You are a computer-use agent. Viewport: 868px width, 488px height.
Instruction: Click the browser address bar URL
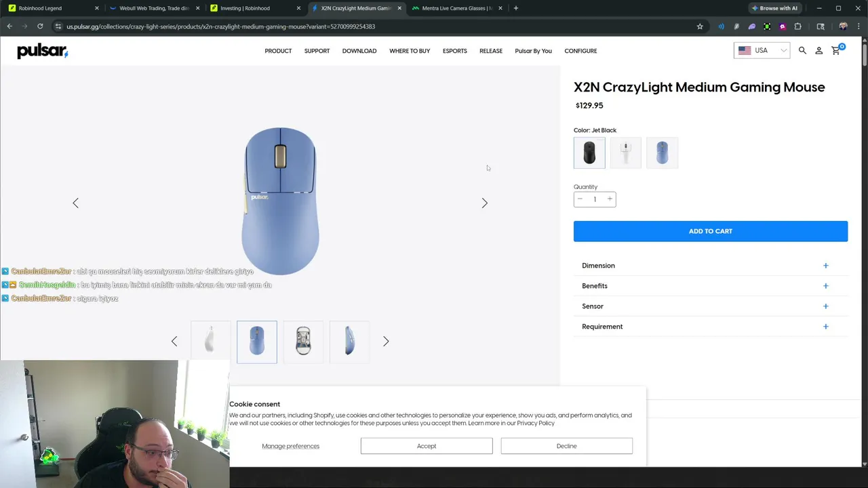(x=220, y=26)
